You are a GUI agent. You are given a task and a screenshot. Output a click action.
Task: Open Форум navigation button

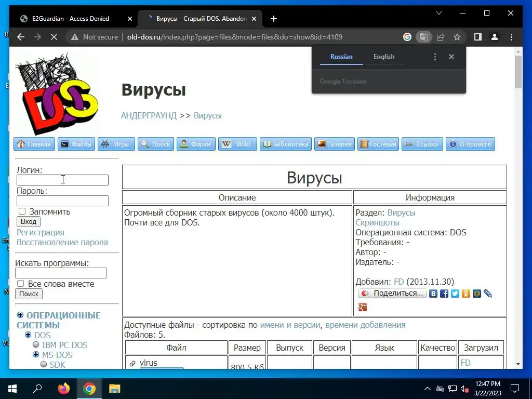[x=196, y=144]
